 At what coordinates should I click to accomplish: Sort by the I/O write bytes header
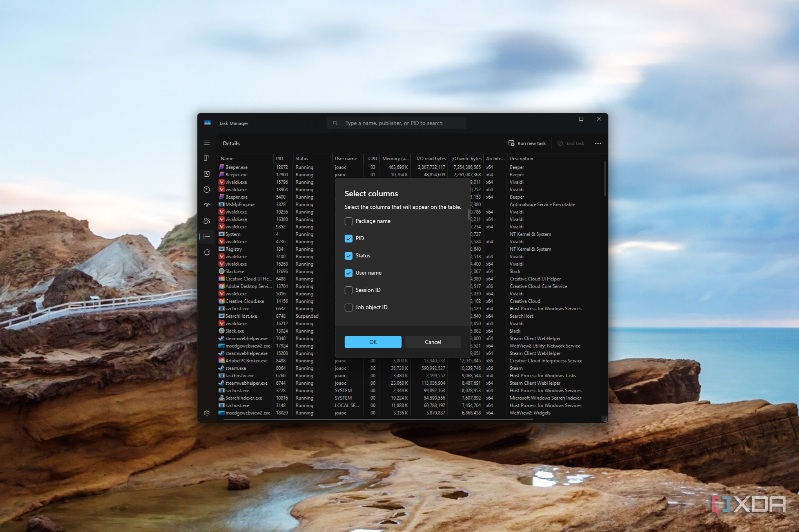coord(466,159)
